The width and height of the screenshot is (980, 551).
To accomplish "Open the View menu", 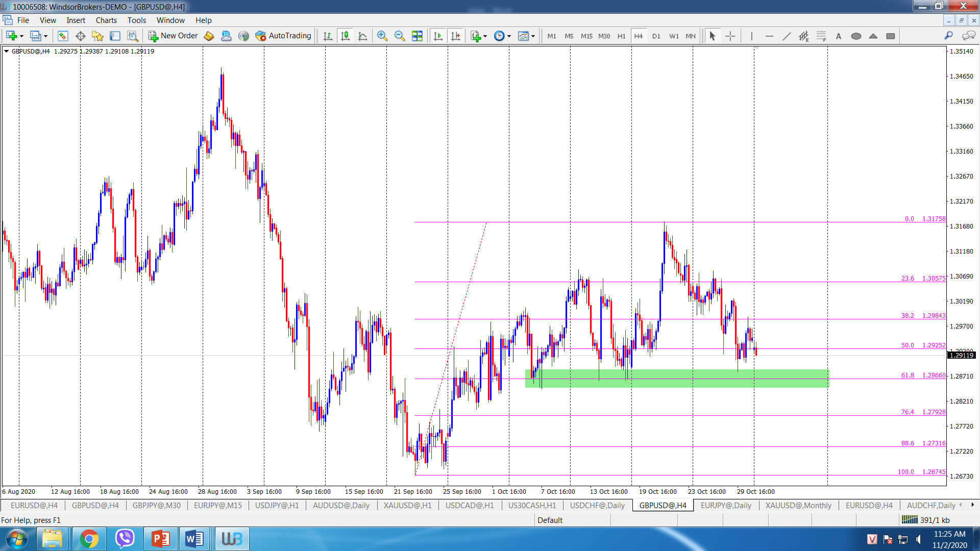I will pos(48,20).
